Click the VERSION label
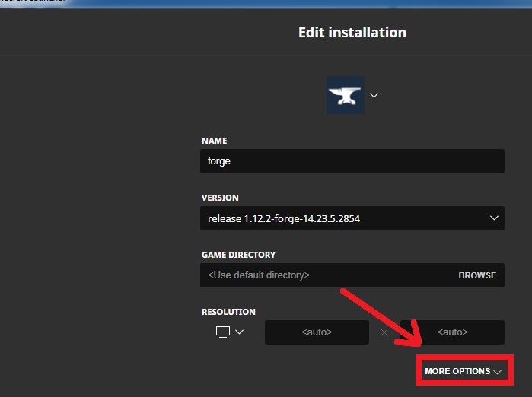This screenshot has width=532, height=397. (x=220, y=198)
